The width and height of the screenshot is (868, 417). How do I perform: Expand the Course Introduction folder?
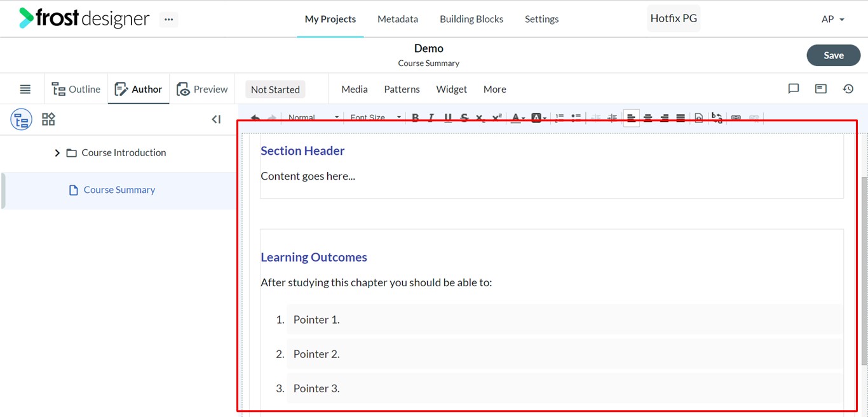(57, 153)
